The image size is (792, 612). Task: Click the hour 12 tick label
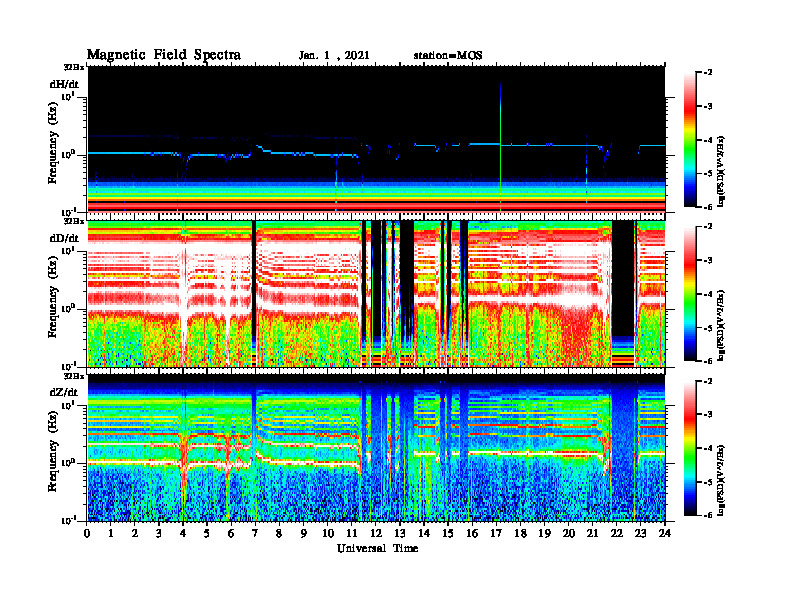tap(376, 534)
